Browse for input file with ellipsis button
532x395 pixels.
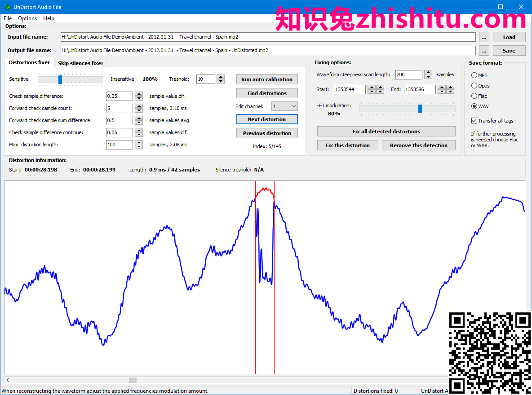tap(484, 37)
